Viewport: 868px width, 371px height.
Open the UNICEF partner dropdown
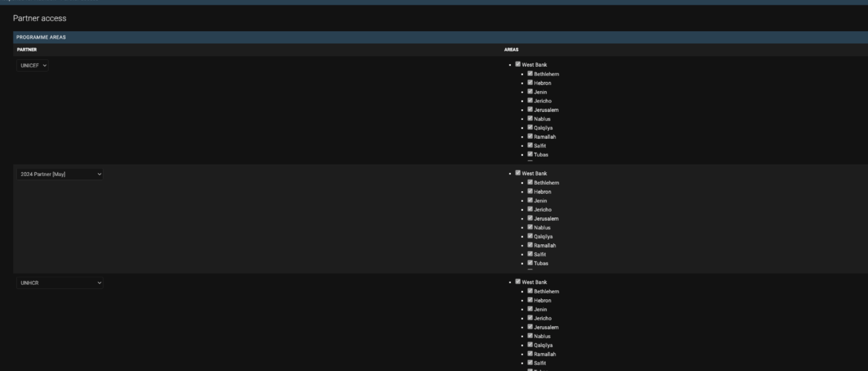[x=32, y=66]
